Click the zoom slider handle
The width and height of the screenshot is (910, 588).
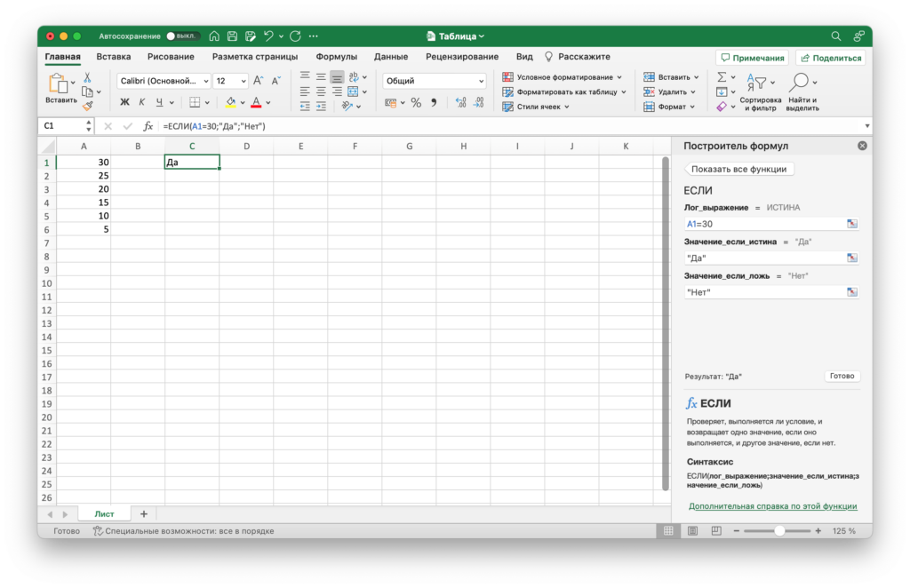point(779,530)
